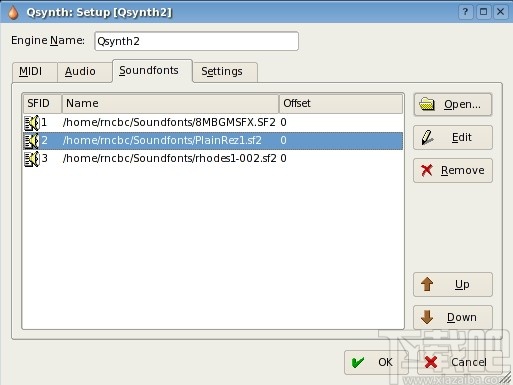Click the help question mark button

466,12
